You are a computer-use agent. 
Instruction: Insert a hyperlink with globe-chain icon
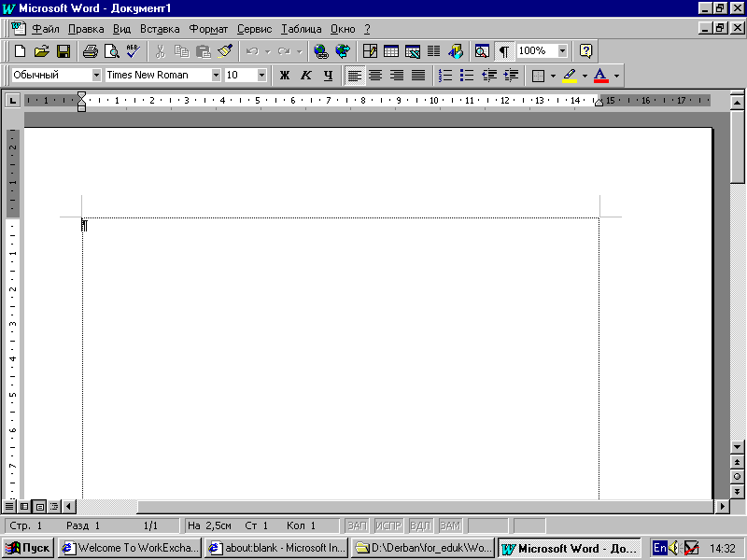(321, 51)
